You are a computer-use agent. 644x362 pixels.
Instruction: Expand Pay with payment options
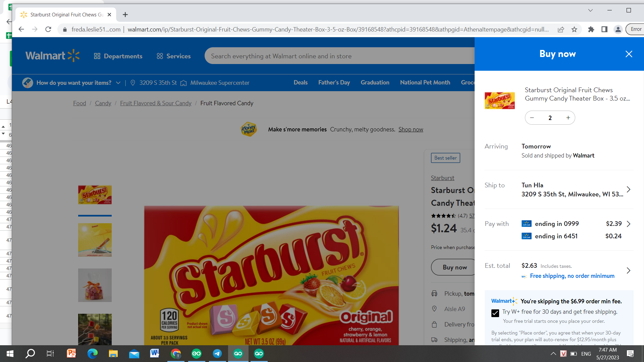[629, 224]
